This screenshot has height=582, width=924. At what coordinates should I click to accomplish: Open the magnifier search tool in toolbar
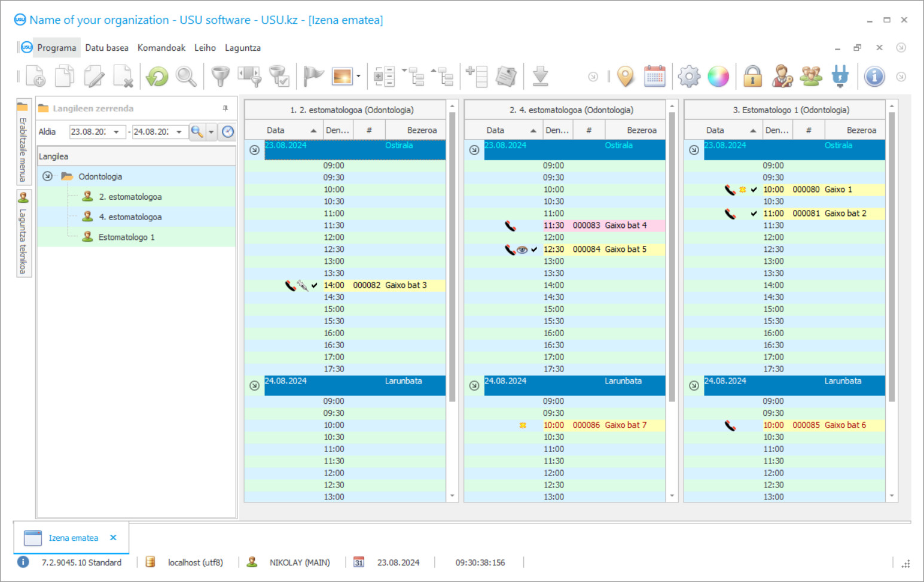point(186,77)
